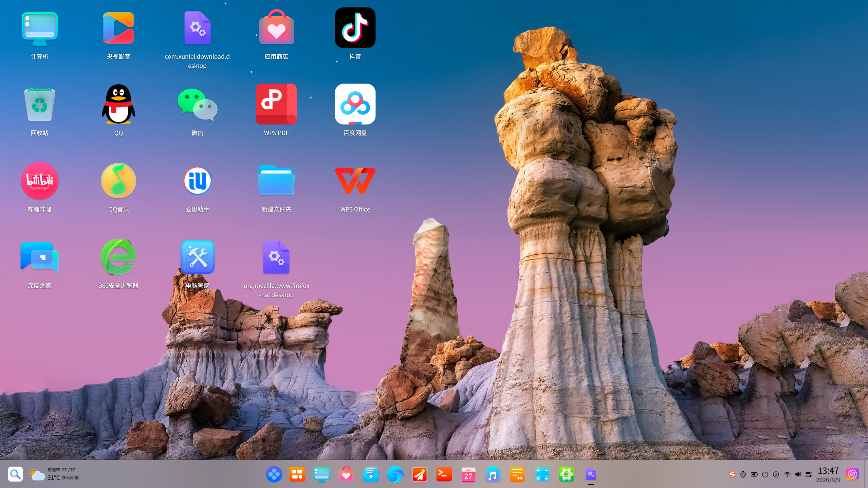Open the 计算机 desktop icon
This screenshot has width=868, height=488.
click(39, 29)
